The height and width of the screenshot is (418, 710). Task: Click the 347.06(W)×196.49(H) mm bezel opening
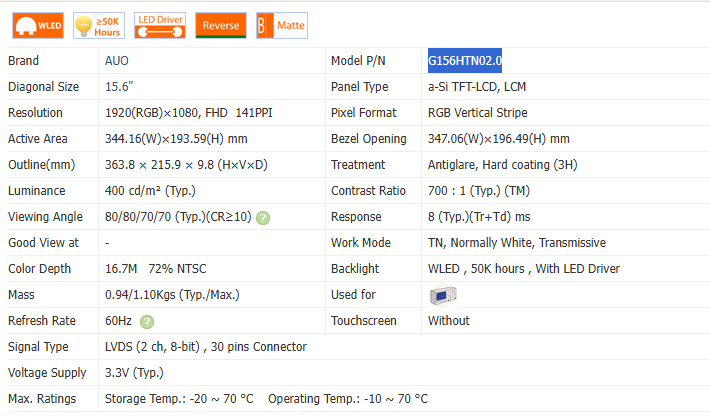coord(499,139)
